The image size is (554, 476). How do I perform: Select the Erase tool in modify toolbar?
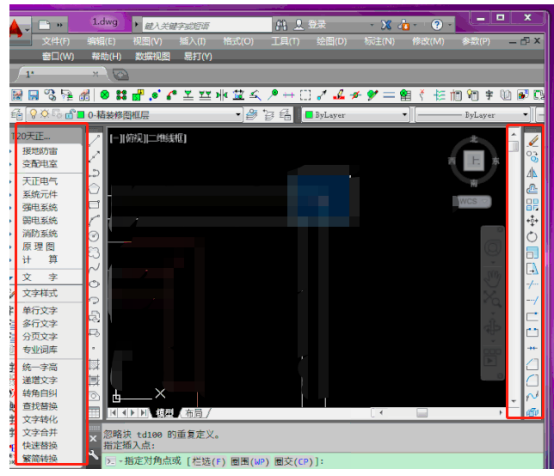[533, 141]
